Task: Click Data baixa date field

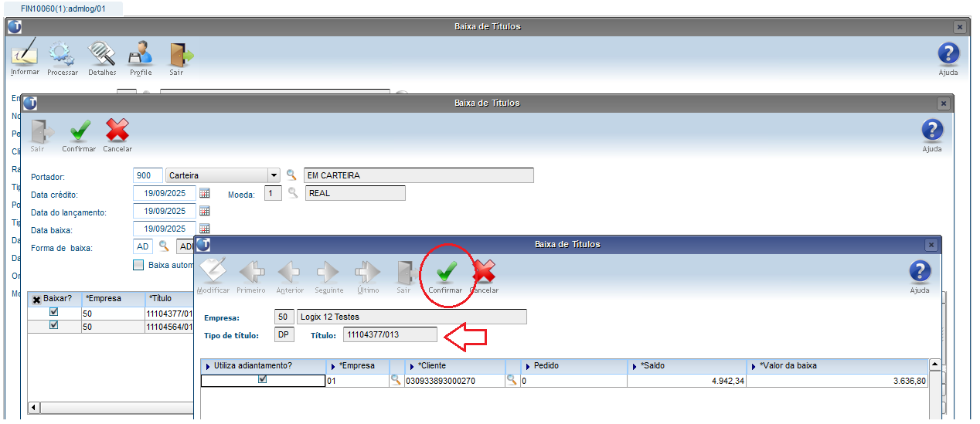Action: 165,229
